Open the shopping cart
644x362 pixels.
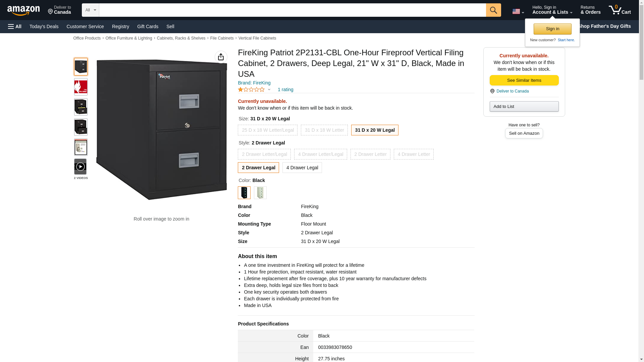[x=620, y=10]
